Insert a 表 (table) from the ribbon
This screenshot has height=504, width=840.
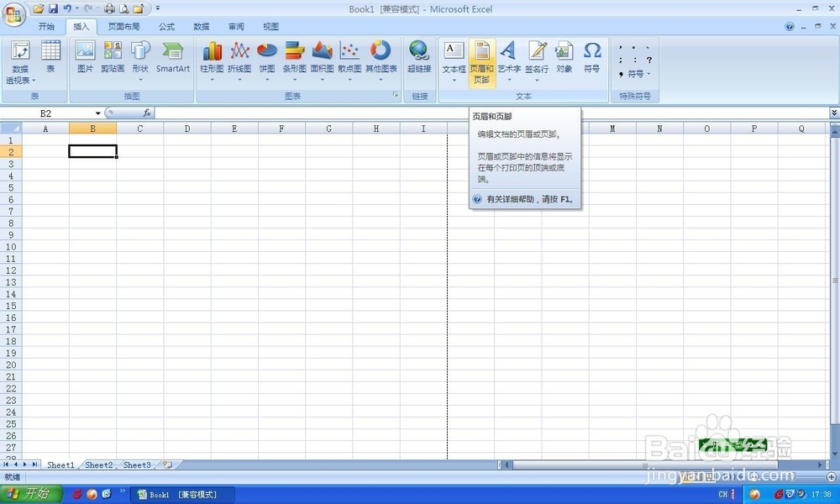tap(50, 57)
